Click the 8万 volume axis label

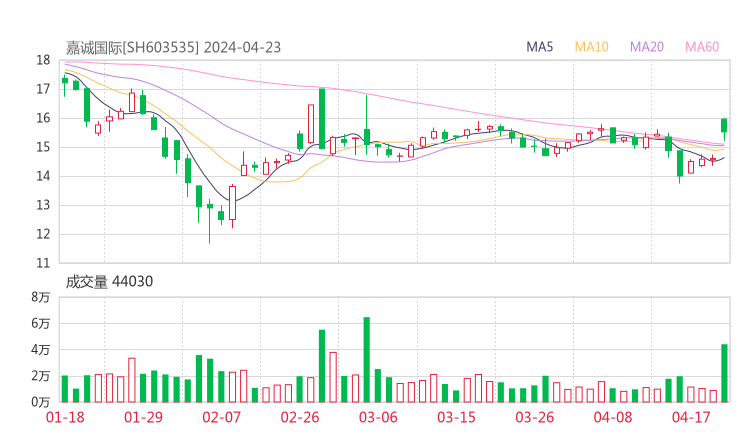41,297
